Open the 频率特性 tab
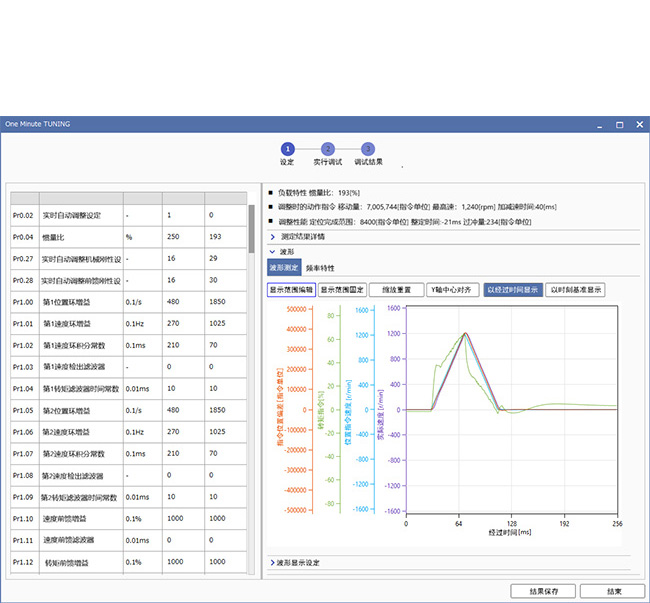This screenshot has height=603, width=650. [320, 268]
